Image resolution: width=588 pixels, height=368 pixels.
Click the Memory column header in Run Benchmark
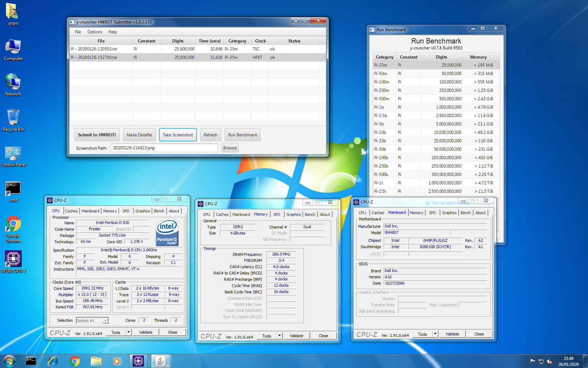pos(478,57)
